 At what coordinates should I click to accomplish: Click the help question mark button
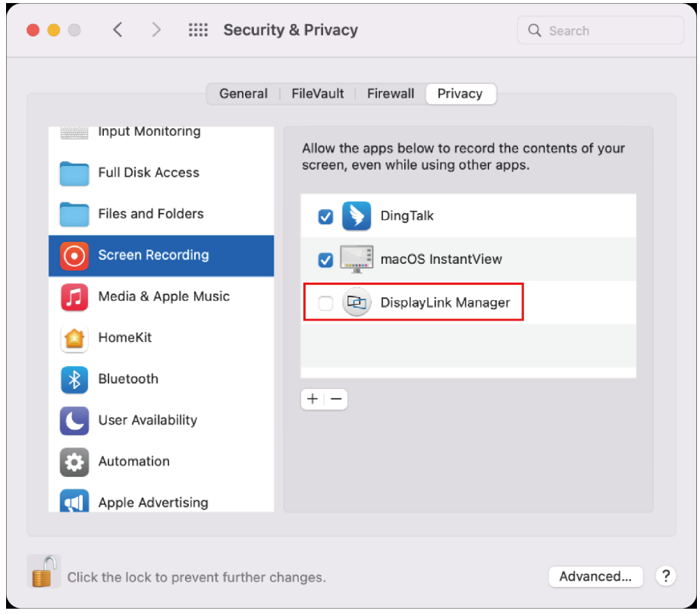pos(665,576)
